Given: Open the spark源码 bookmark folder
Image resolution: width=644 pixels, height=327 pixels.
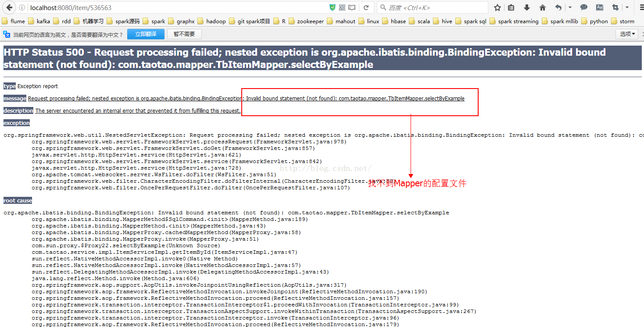Looking at the screenshot, I should point(123,21).
